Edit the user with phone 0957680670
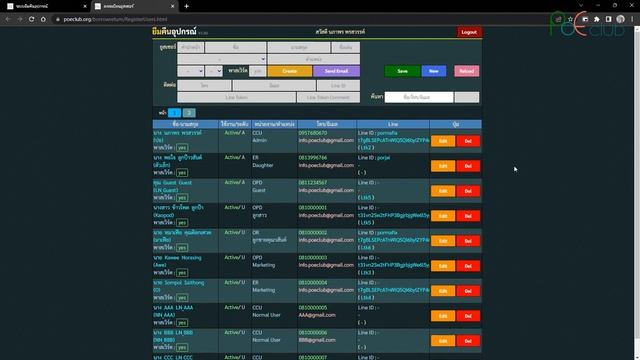The height and width of the screenshot is (360, 640). (x=443, y=141)
